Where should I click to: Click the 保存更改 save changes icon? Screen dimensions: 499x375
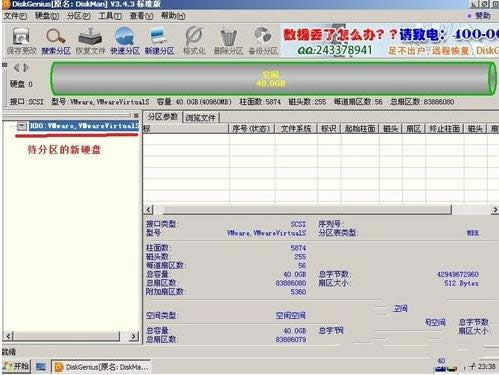coord(21,41)
